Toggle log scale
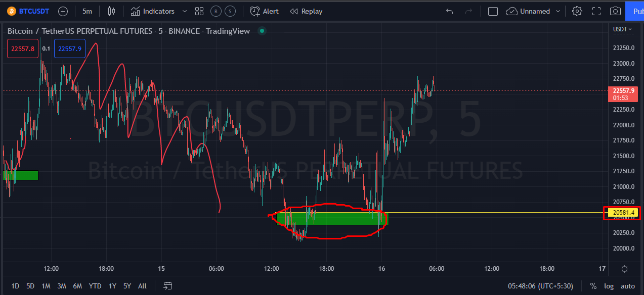Image resolution: width=644 pixels, height=295 pixels. [609, 286]
